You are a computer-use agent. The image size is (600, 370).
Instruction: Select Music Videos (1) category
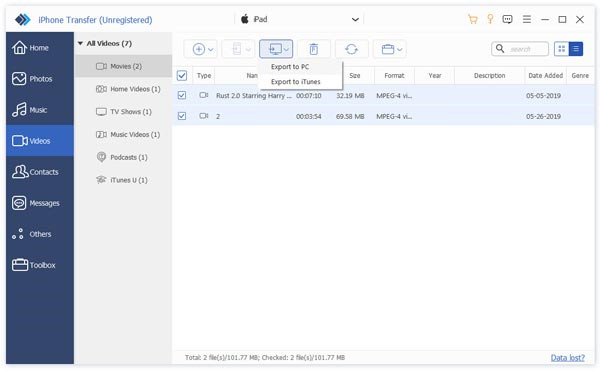[x=124, y=135]
